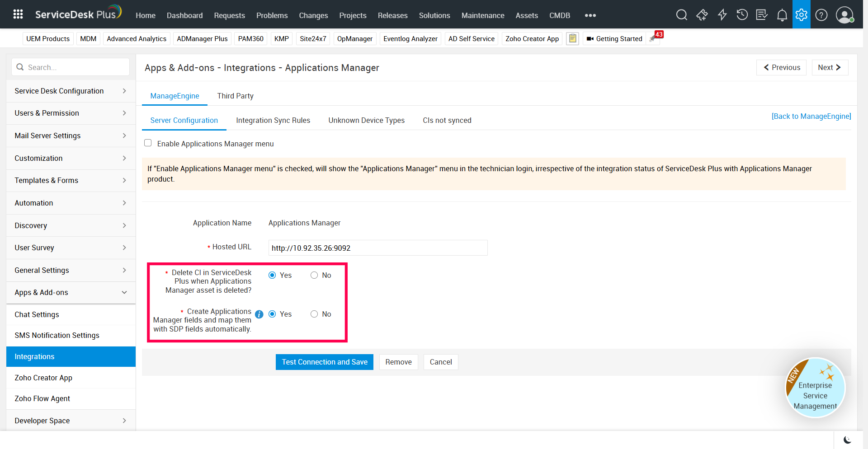
Task: Expand Templates & Forms section
Action: 71,180
